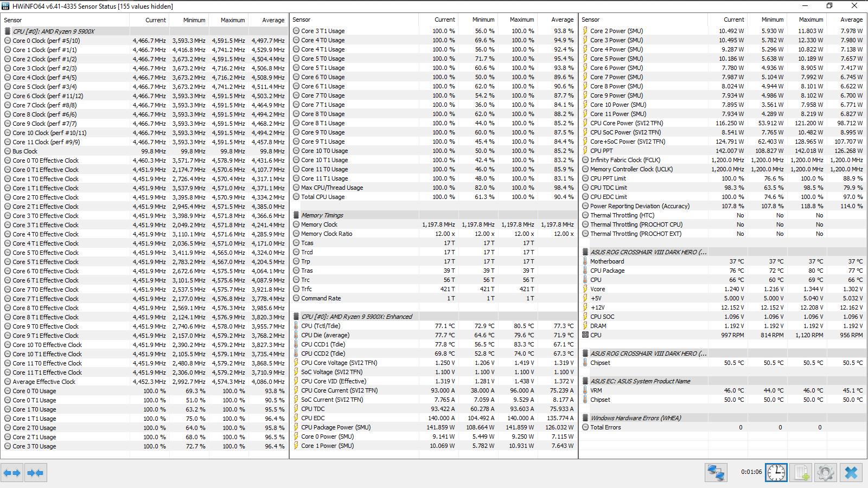The width and height of the screenshot is (868, 488).
Task: Click the VRM thermometer icon
Action: click(x=585, y=390)
